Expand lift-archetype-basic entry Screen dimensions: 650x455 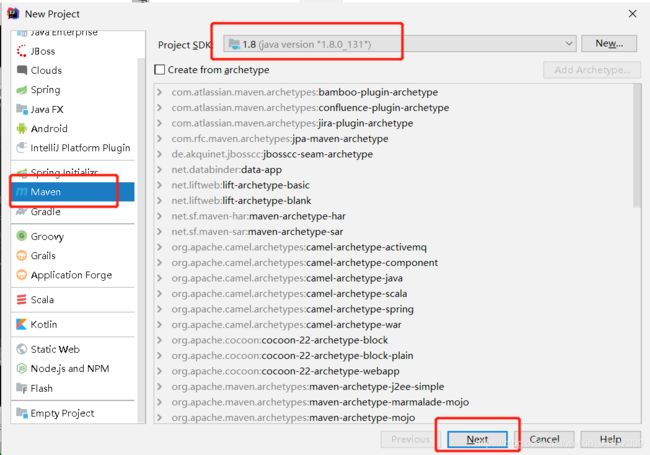coord(159,185)
